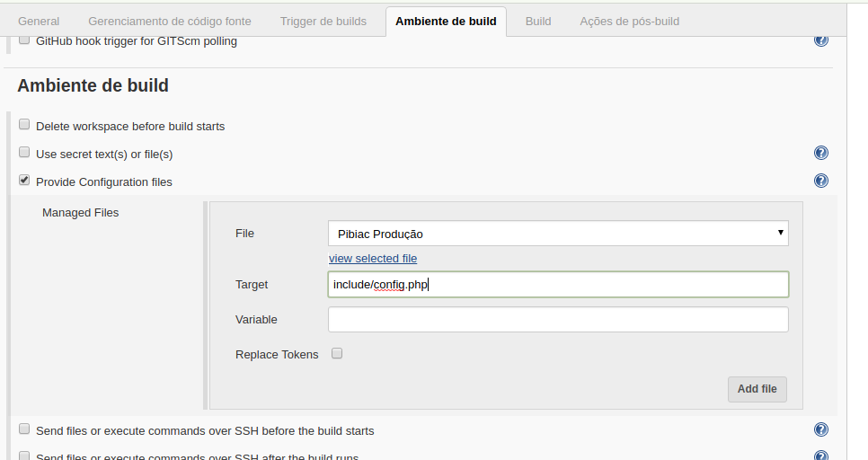Open Gerenciamento de código fonte tab

click(170, 21)
